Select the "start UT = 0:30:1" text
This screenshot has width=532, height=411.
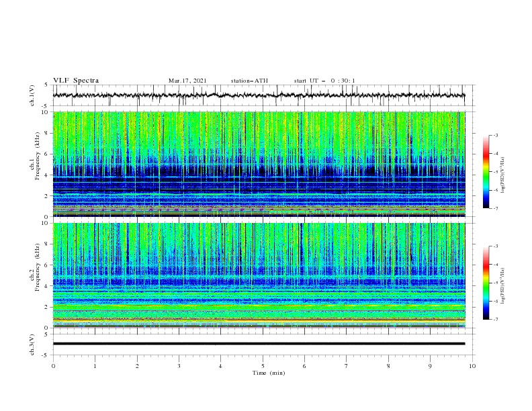click(324, 81)
